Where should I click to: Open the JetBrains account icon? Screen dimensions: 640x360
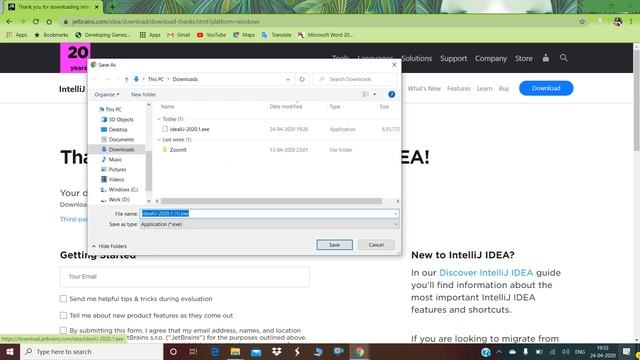[x=546, y=58]
